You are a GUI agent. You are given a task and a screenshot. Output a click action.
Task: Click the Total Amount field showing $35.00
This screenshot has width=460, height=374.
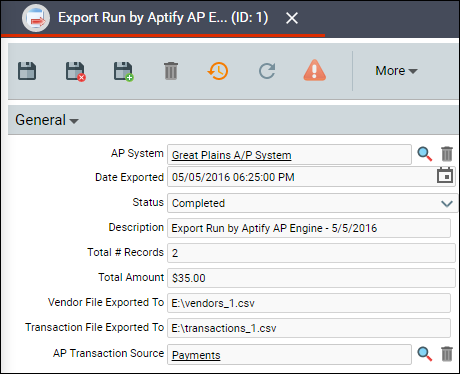[311, 278]
